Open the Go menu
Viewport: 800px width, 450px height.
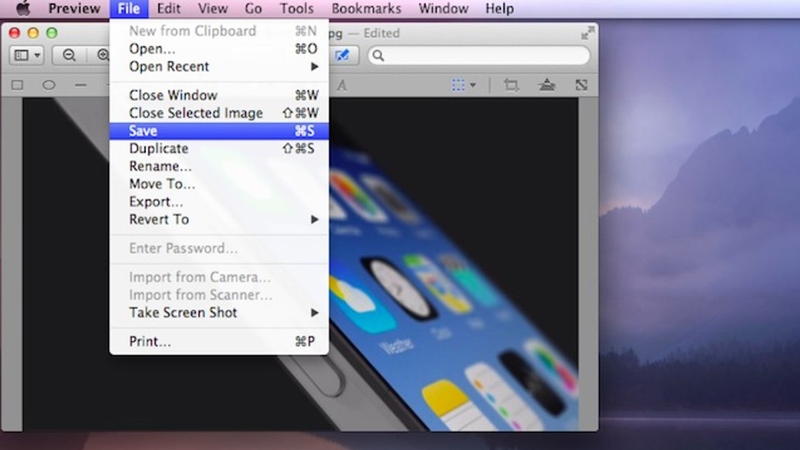253,8
